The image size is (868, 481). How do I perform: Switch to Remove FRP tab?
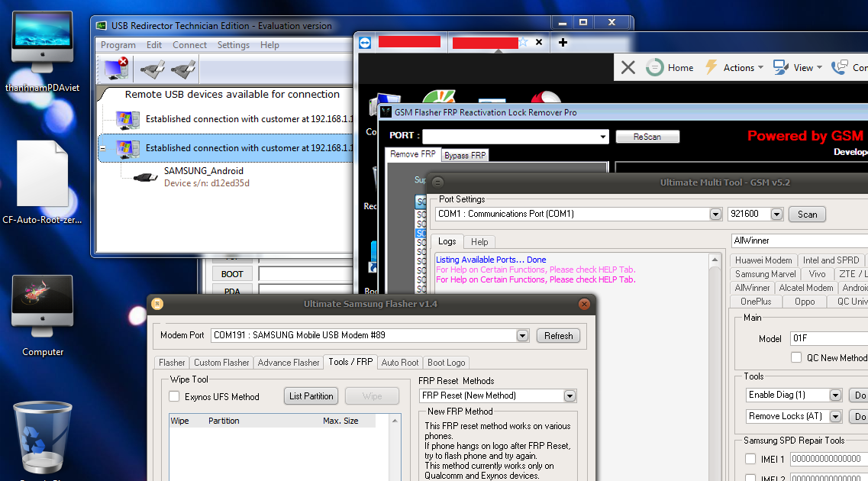[x=412, y=154]
